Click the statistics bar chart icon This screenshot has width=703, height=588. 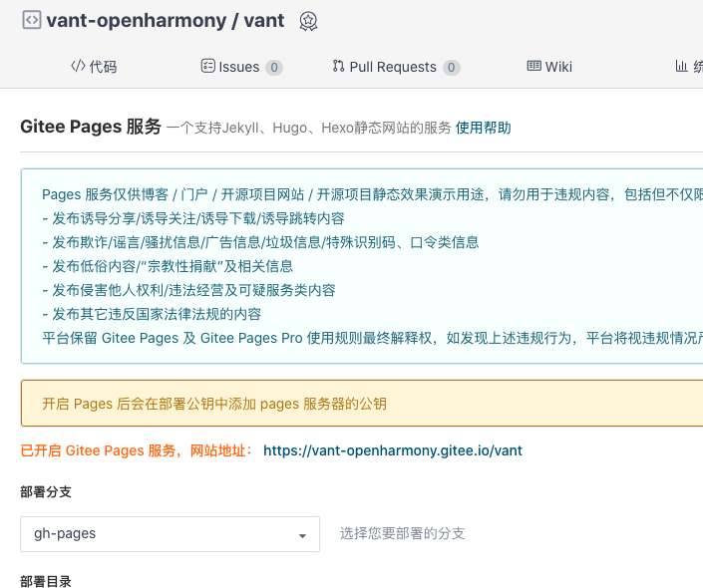pos(681,67)
